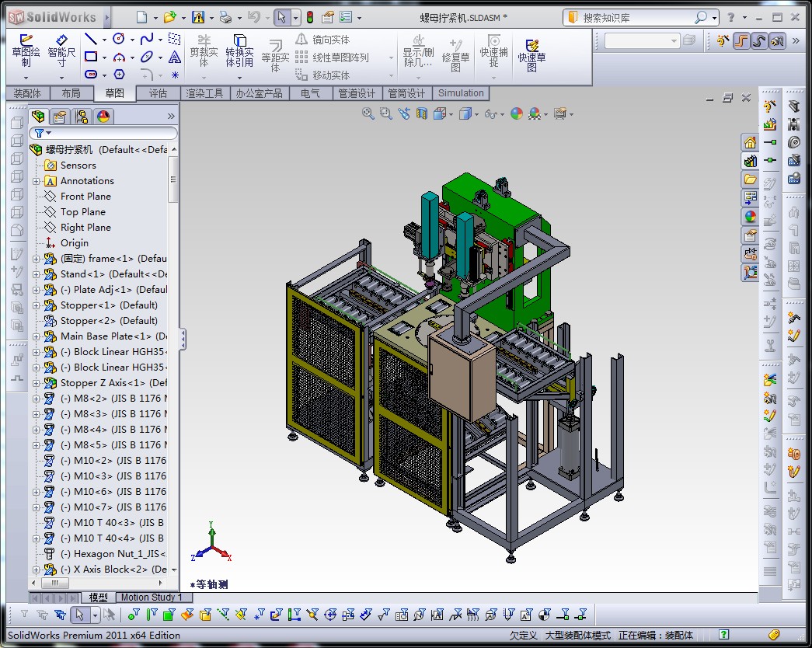Click the Motion Study 1 tab
This screenshot has width=812, height=648.
(x=151, y=597)
